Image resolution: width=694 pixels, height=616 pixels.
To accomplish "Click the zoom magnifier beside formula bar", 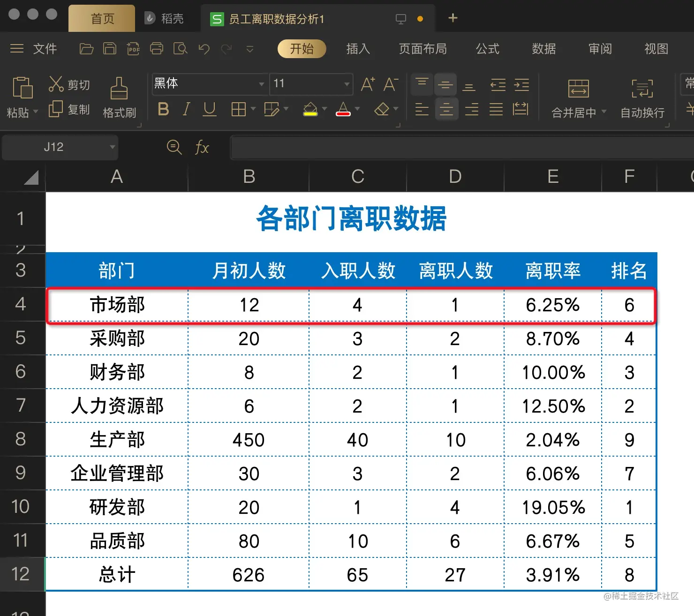I will click(174, 147).
